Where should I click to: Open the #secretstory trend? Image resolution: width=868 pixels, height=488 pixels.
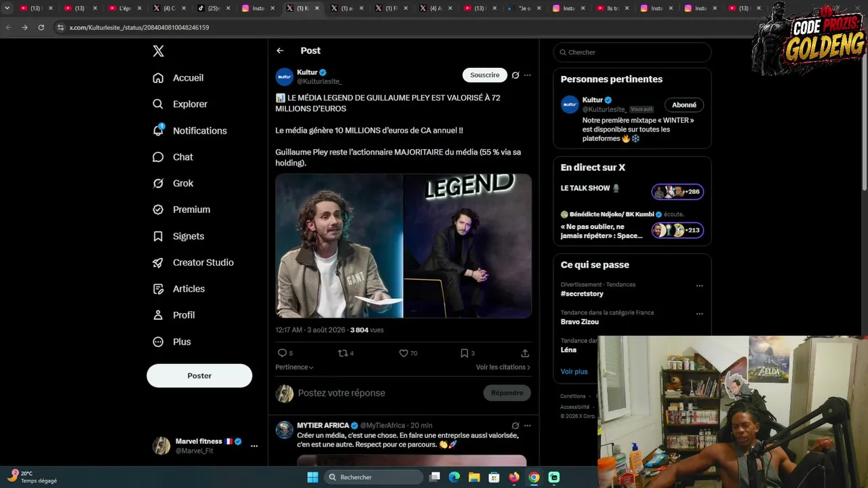pos(582,294)
